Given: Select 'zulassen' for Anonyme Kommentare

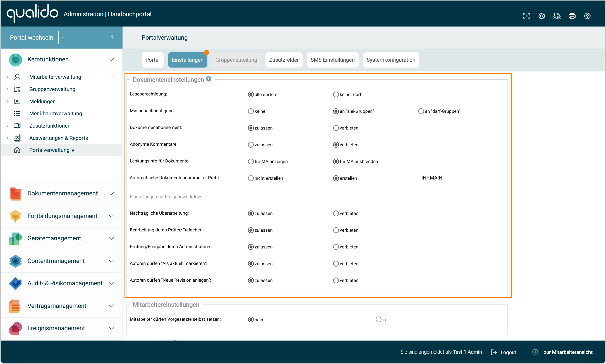Looking at the screenshot, I should click(x=251, y=145).
